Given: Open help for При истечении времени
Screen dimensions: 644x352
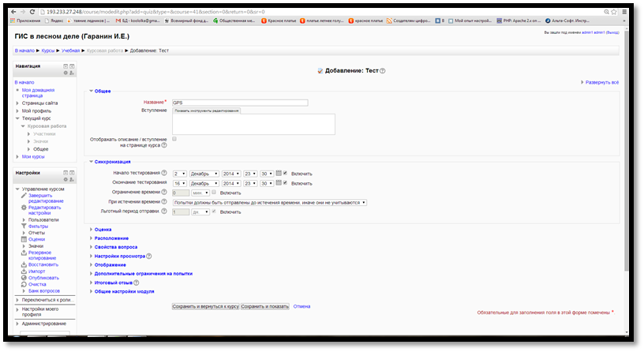Looking at the screenshot, I should (164, 202).
